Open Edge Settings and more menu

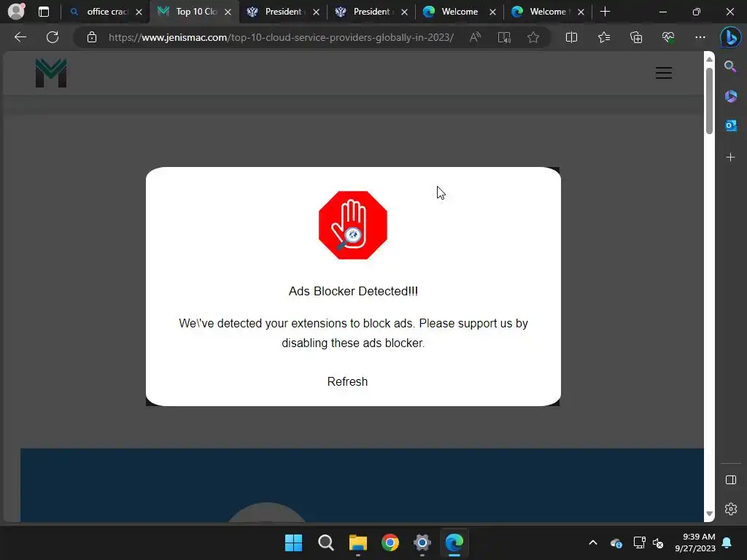pos(700,37)
